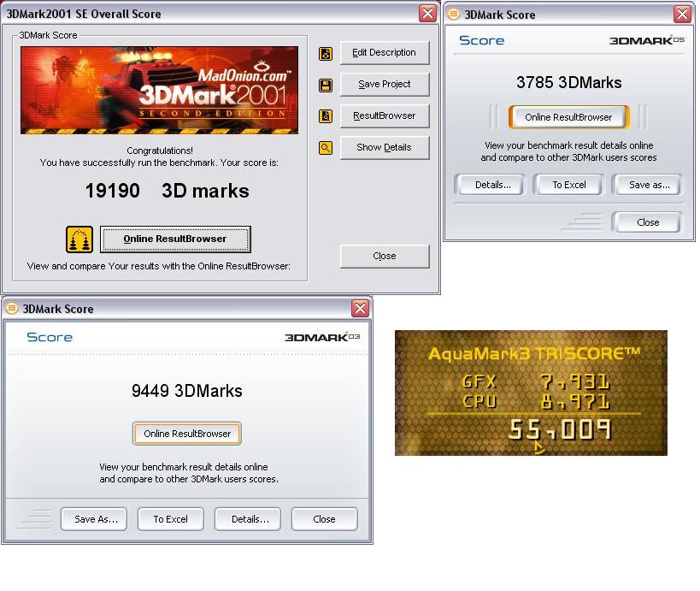The width and height of the screenshot is (700, 591).
Task: Export To Excel in the 3DMark05 window
Action: point(569,185)
